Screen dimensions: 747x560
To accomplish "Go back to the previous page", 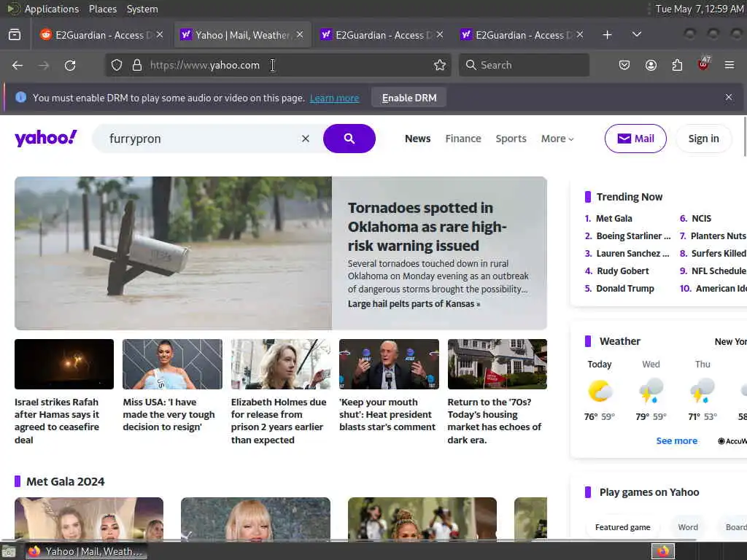I will tap(18, 65).
